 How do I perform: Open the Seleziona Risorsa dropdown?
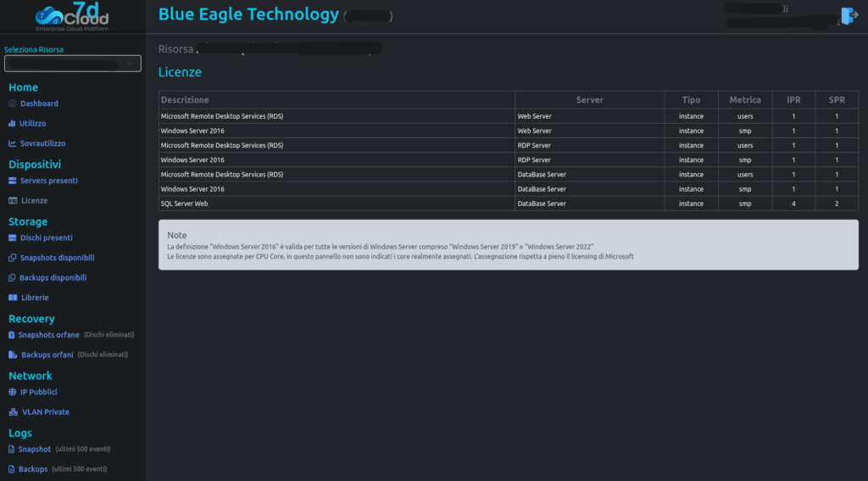tap(72, 64)
